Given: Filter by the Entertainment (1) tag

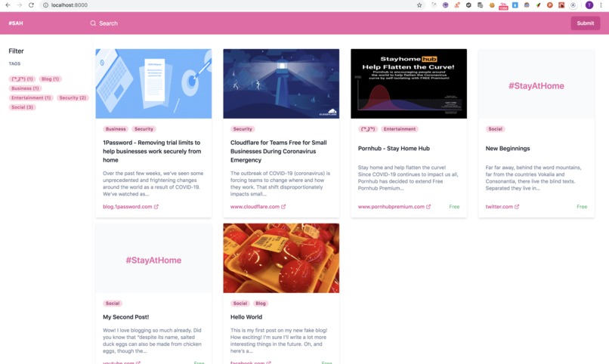Looking at the screenshot, I should 31,97.
